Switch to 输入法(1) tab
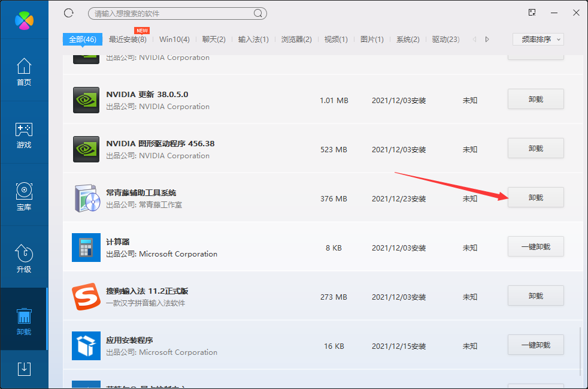Image resolution: width=588 pixels, height=389 pixels. tap(253, 40)
